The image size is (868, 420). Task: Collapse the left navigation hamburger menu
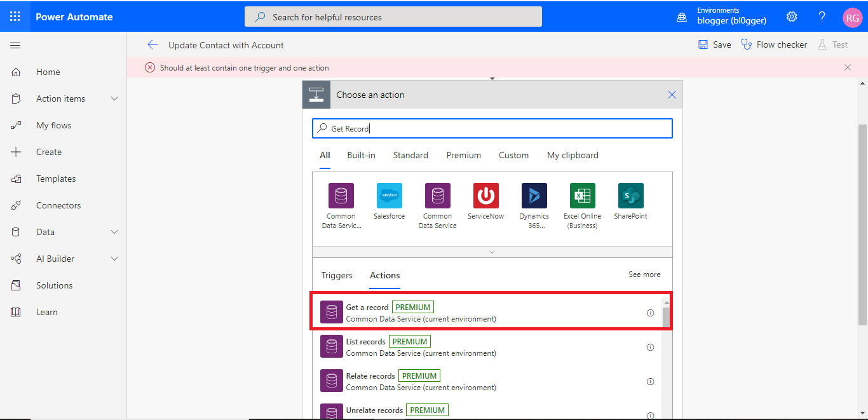16,45
